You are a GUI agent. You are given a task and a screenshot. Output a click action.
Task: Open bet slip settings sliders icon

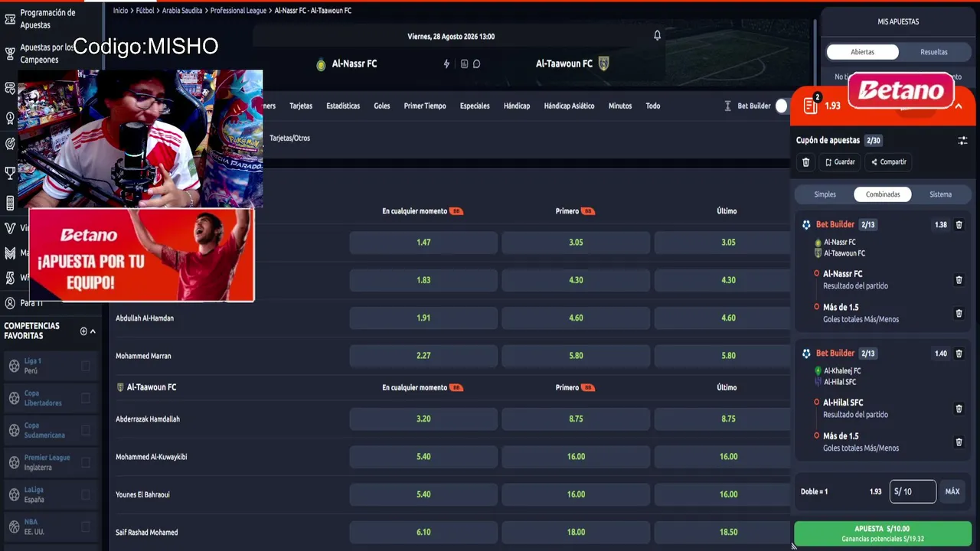click(x=962, y=141)
